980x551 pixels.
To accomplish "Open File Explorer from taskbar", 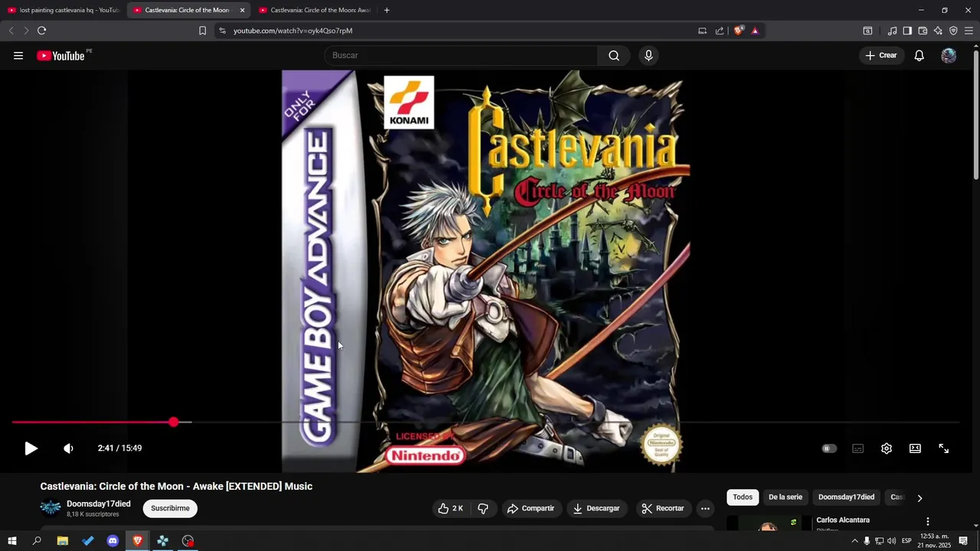I will [x=63, y=541].
